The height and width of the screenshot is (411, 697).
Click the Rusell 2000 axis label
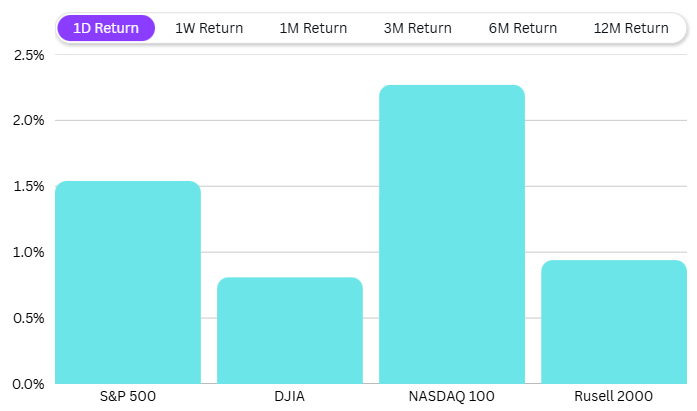[614, 397]
